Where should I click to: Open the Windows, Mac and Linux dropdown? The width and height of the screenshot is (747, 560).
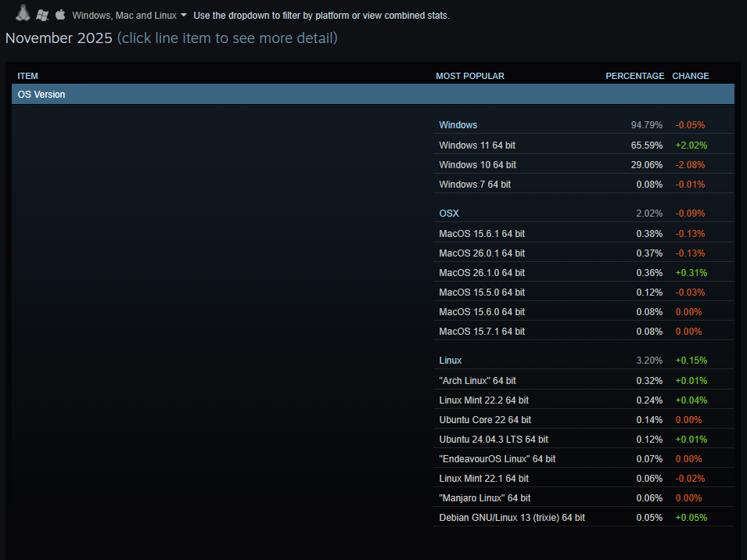129,15
